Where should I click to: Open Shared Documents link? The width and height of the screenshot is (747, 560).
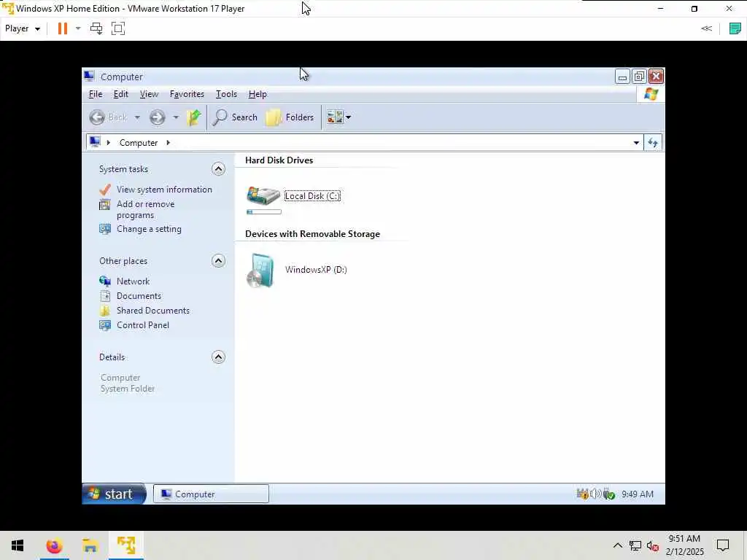(153, 311)
